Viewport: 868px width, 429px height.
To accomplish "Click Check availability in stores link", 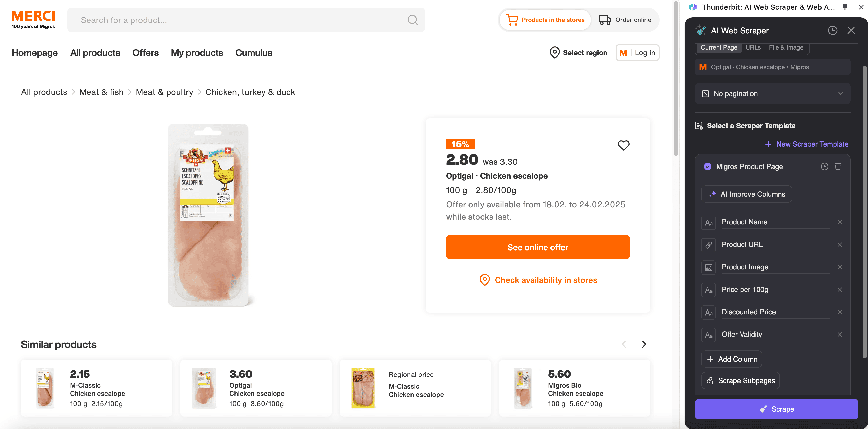I will click(x=546, y=280).
